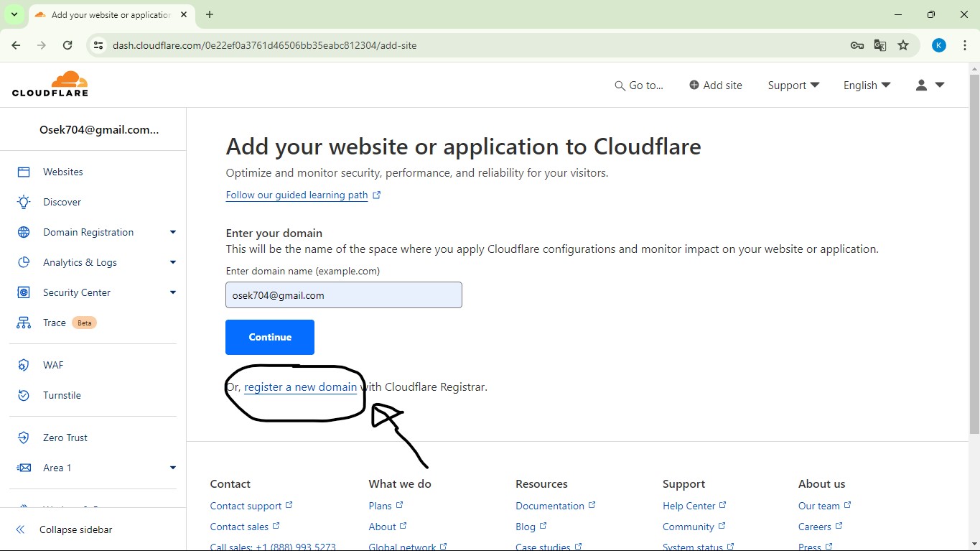Reload the page
This screenshot has width=980, height=551.
pyautogui.click(x=67, y=45)
